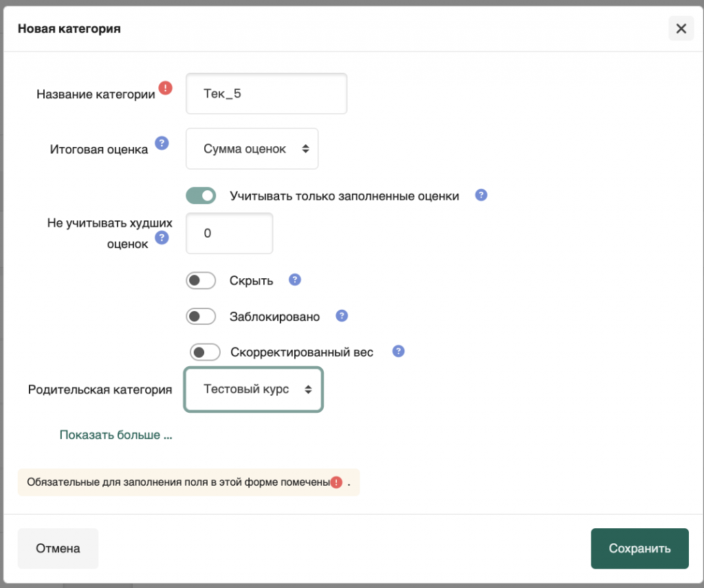The height and width of the screenshot is (588, 704).
Task: Click help icon for Не учитывать худших оценок
Action: (162, 238)
